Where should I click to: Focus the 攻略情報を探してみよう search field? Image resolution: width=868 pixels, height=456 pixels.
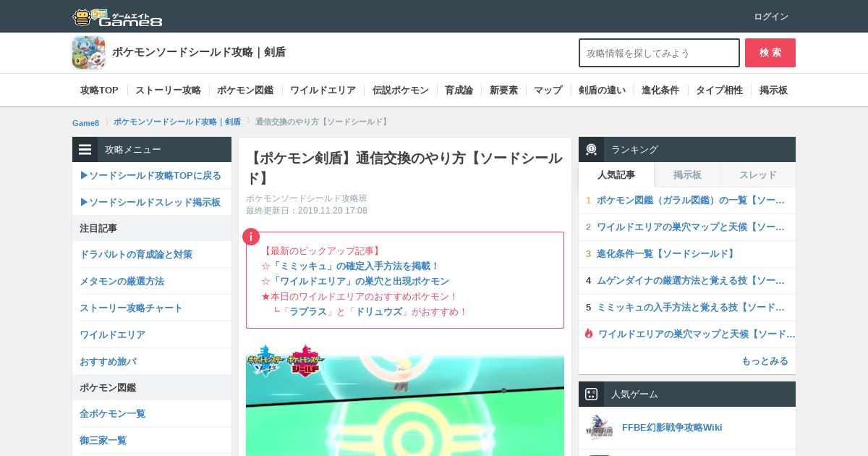coord(659,53)
